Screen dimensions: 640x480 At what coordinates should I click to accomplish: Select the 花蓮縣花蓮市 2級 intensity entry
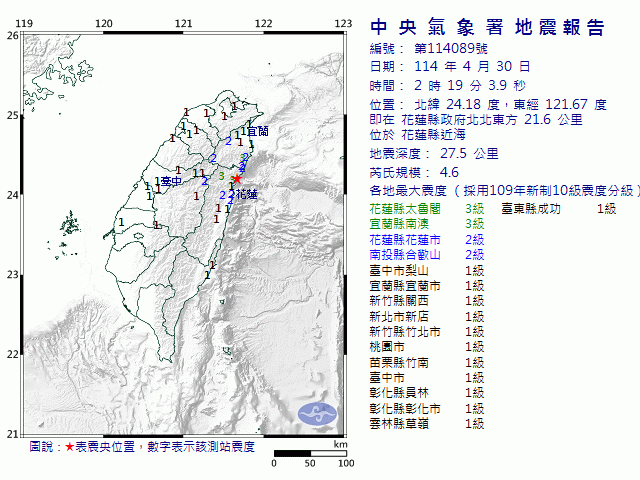click(427, 240)
